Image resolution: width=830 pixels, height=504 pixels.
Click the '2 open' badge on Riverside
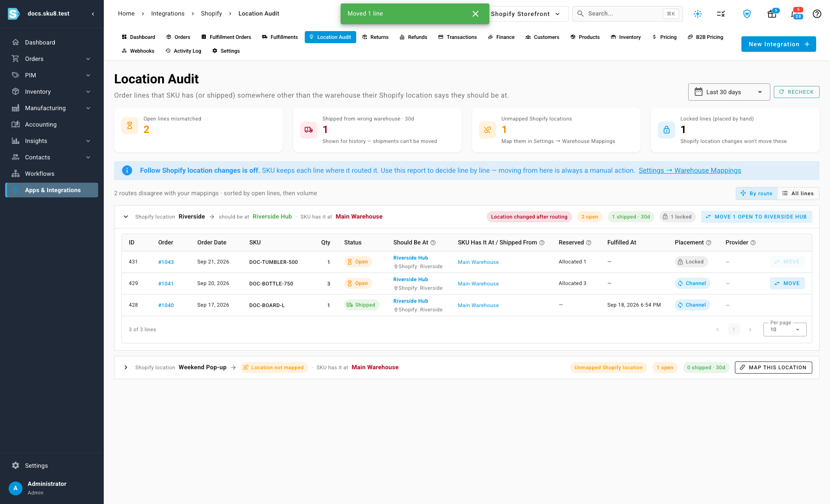(x=590, y=217)
